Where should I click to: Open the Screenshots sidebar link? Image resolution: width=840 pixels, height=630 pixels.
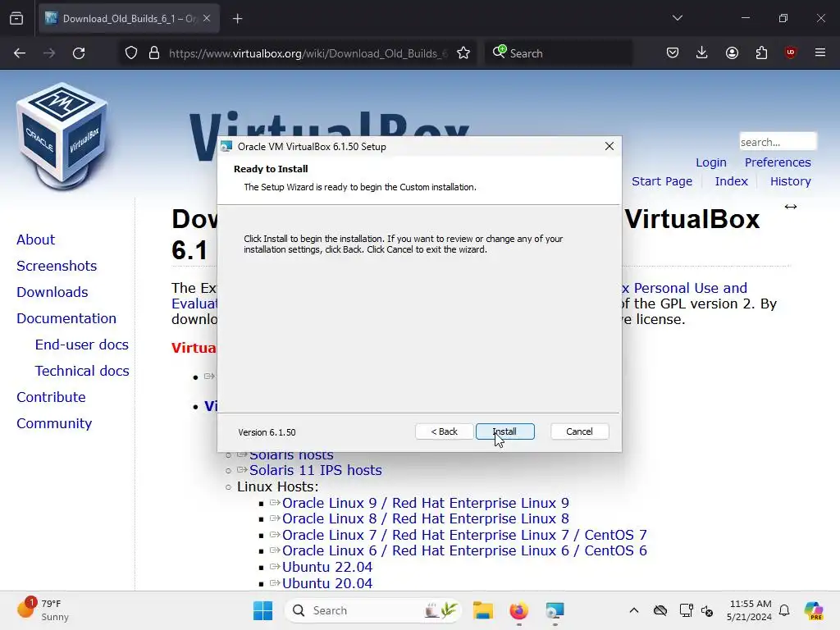pyautogui.click(x=57, y=266)
